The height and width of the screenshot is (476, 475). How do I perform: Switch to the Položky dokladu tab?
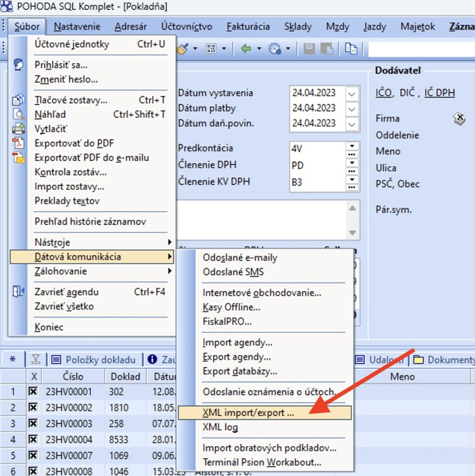(x=94, y=360)
